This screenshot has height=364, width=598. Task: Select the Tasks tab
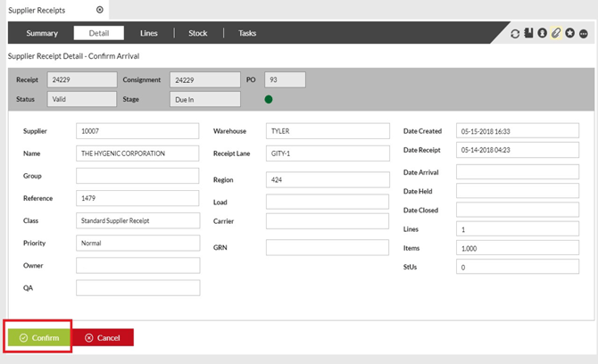pos(247,33)
